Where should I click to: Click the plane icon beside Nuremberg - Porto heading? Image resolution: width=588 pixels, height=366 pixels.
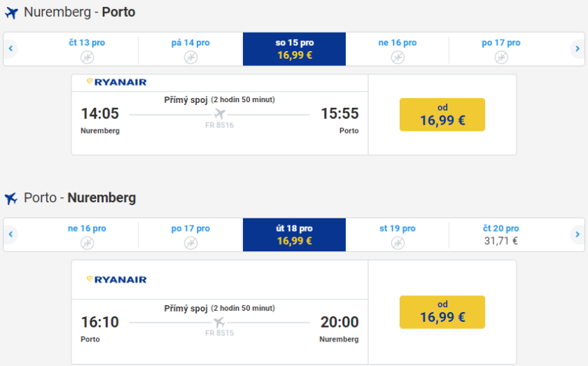tap(11, 13)
